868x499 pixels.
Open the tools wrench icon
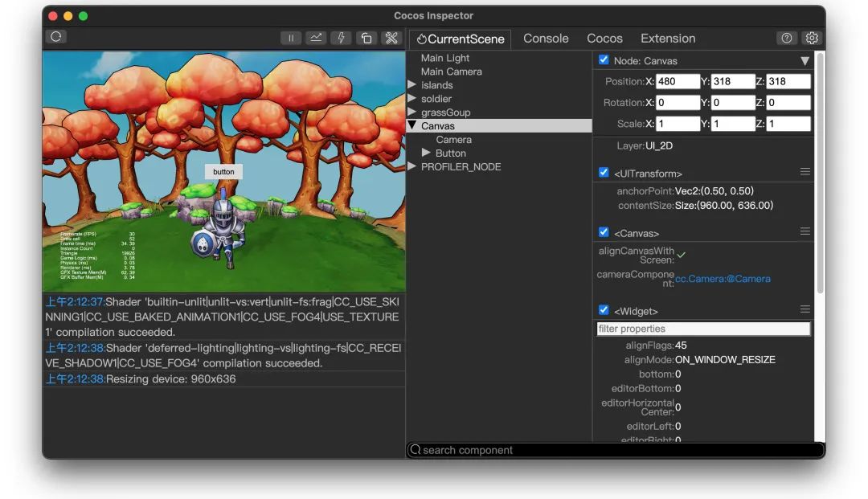[x=391, y=38]
